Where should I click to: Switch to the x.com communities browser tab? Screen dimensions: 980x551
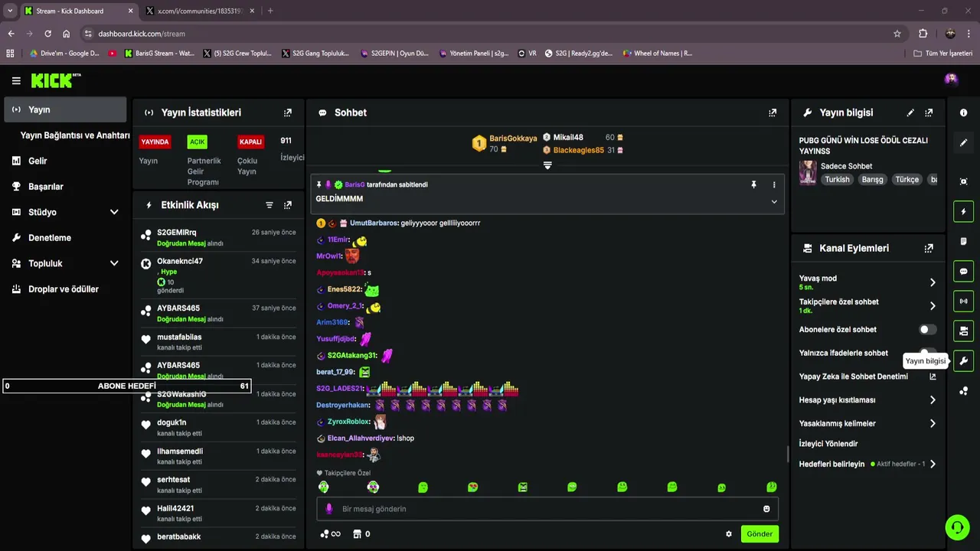pyautogui.click(x=201, y=11)
